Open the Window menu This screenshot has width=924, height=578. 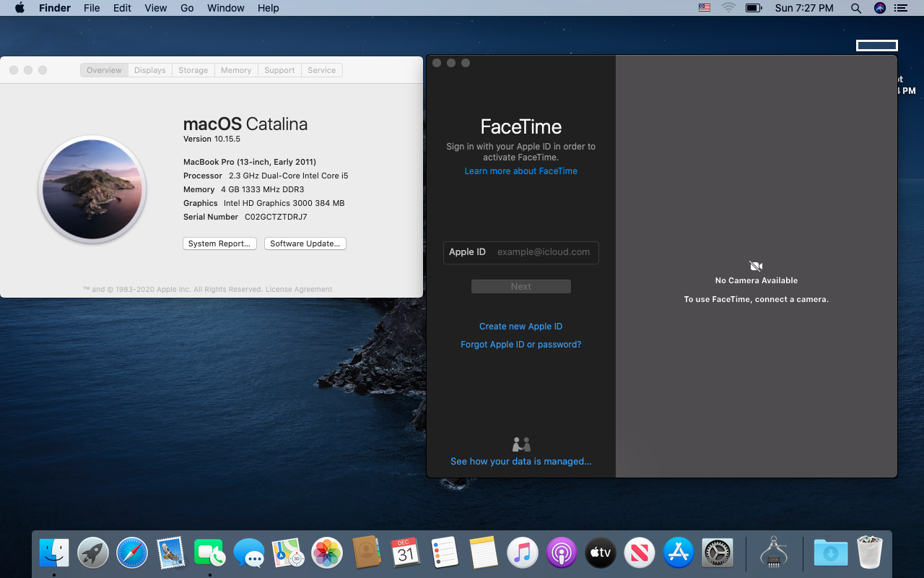(x=225, y=8)
